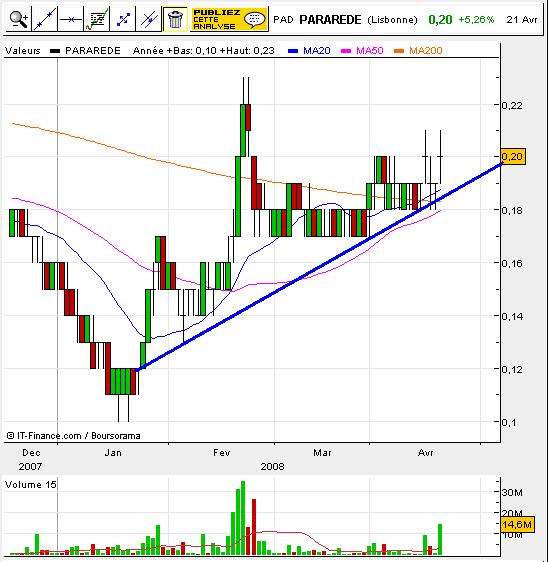This screenshot has width=549, height=562.
Task: Click the Fev month label on time axis
Action: pos(221,453)
